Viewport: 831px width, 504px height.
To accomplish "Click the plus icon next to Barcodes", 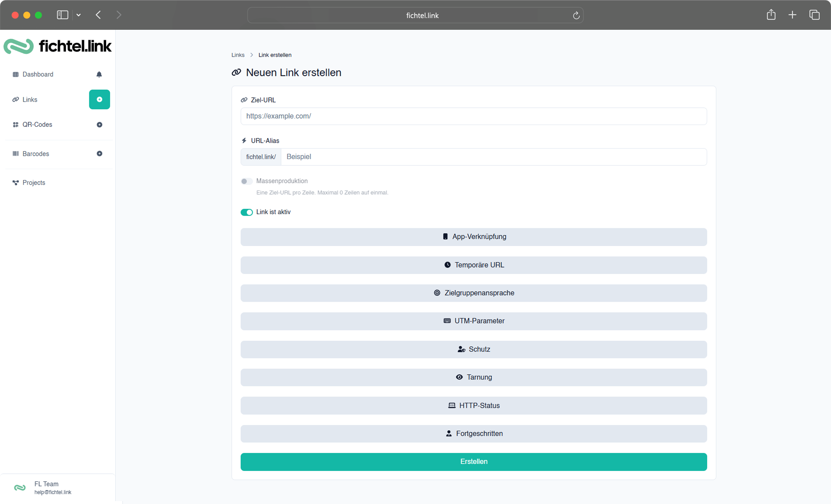I will click(x=99, y=154).
